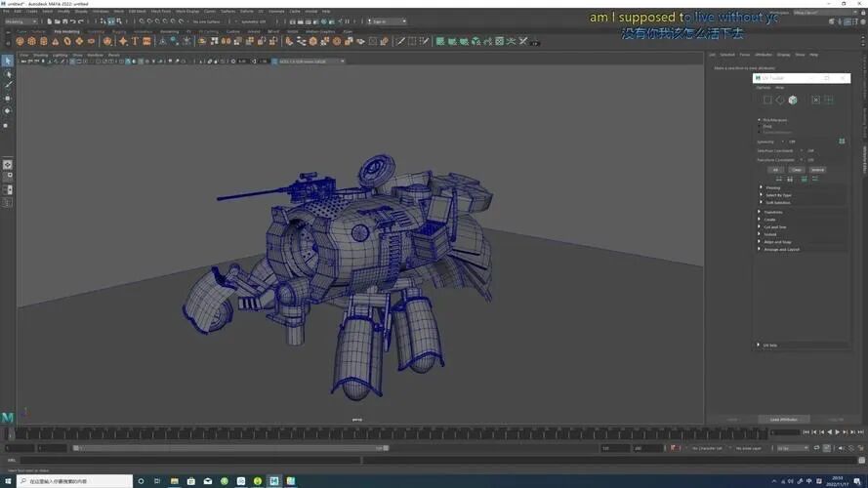Viewport: 868px width, 488px height.
Task: Click the Clear button in UV Toolkit
Action: (x=797, y=170)
